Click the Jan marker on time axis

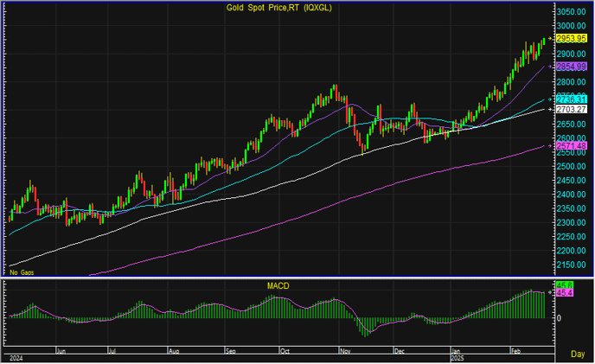456,353
